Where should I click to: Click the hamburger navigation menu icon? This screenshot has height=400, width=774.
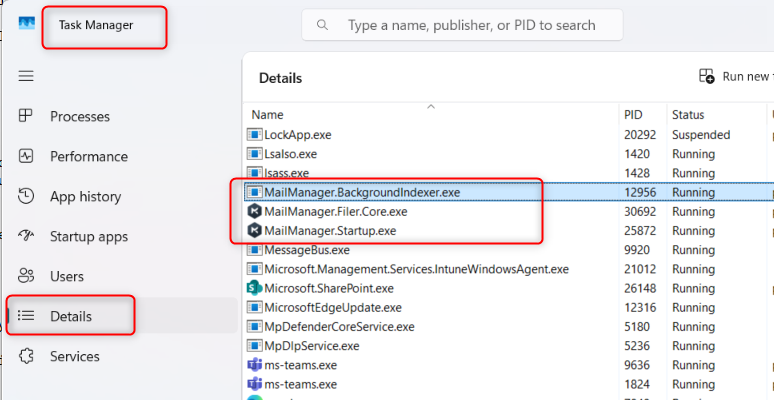click(x=26, y=76)
